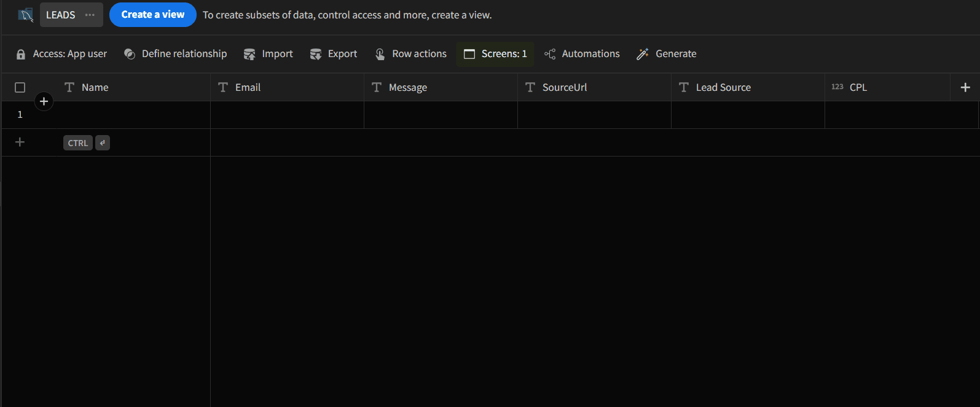Click the SourceUrl cell in row 1
The width and height of the screenshot is (980, 407).
click(x=595, y=115)
